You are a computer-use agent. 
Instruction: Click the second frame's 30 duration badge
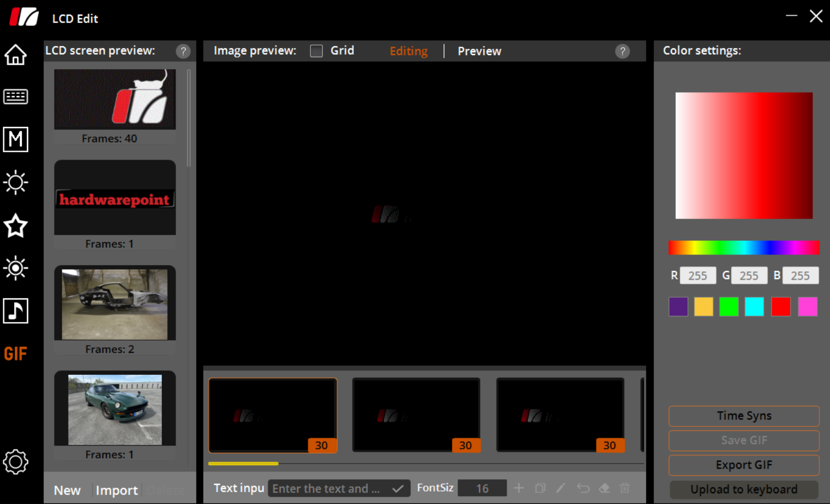466,445
